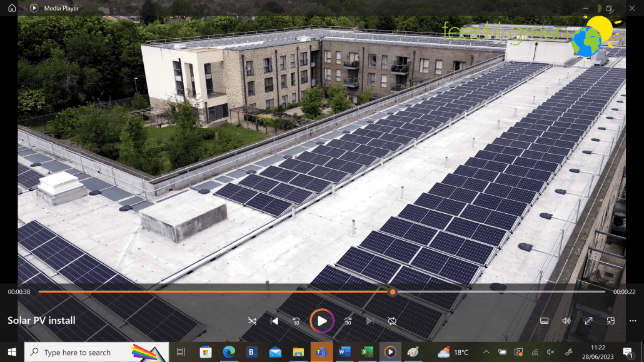The image size is (644, 362).
Task: Open Excel from the taskbar
Action: click(x=367, y=353)
